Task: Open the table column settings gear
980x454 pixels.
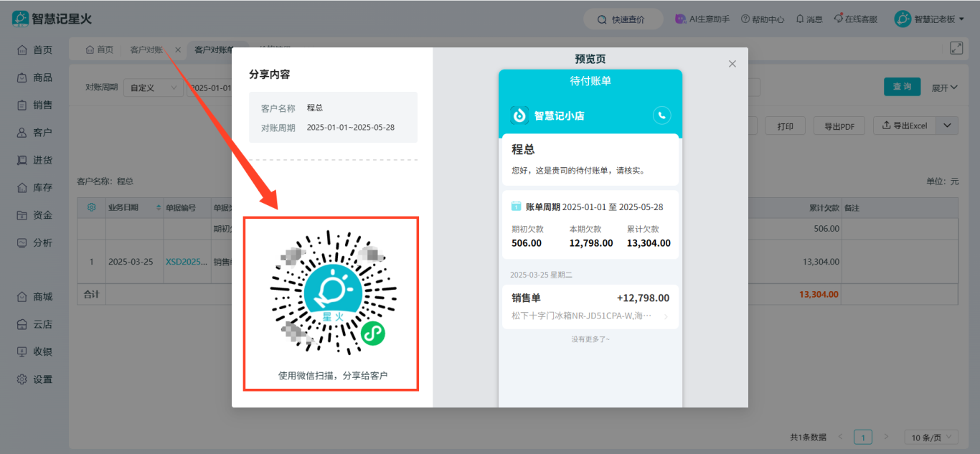Action: [92, 207]
